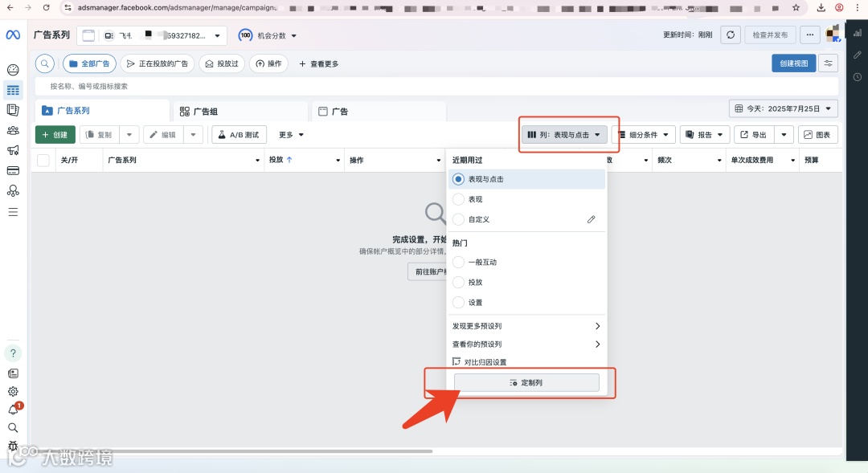Open 机会分数 dropdown
The width and height of the screenshot is (868, 473).
[268, 35]
